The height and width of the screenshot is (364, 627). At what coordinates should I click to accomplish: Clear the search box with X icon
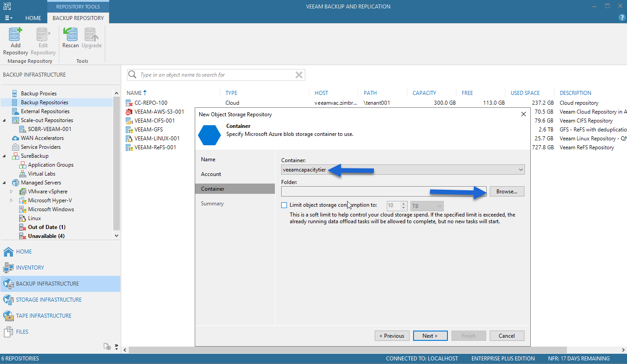point(299,75)
